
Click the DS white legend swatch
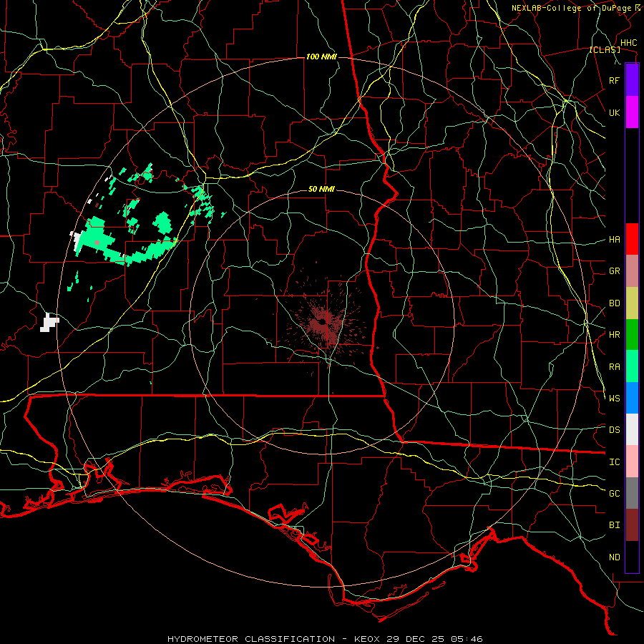[632, 429]
